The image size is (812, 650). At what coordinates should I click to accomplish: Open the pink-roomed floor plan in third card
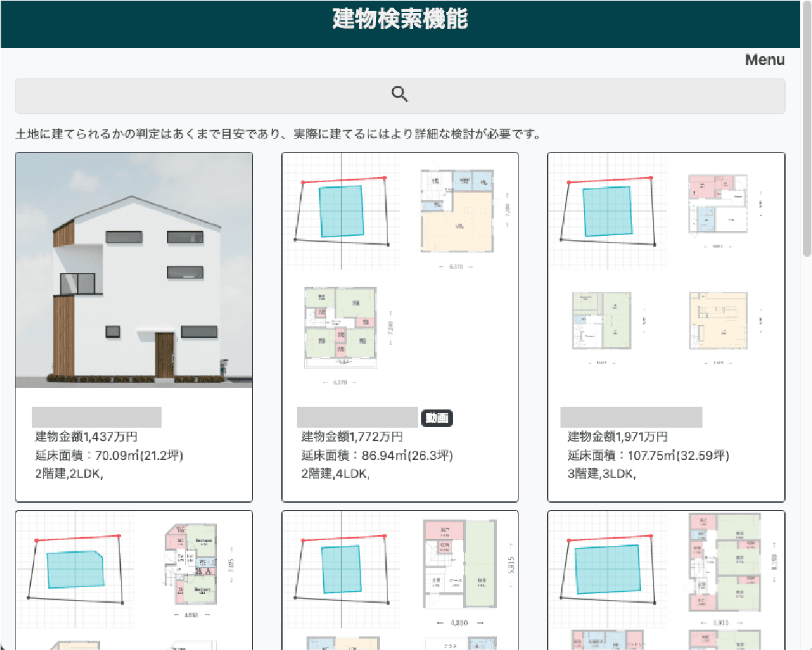(x=717, y=203)
